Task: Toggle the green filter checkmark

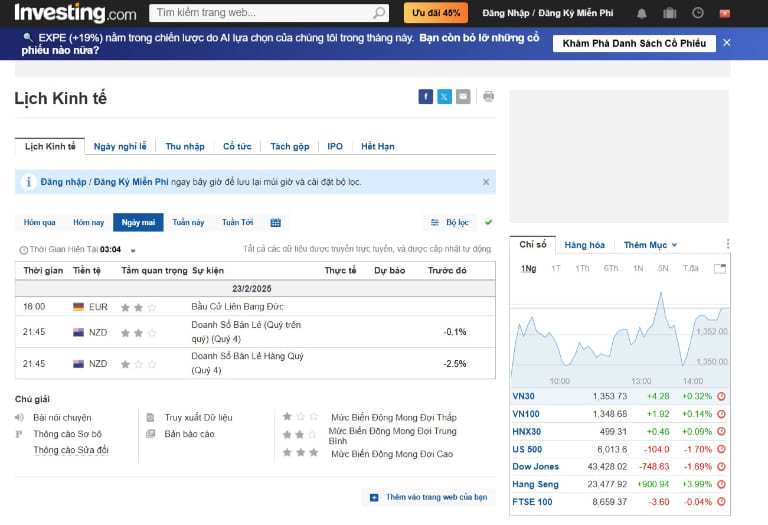Action: 488,222
